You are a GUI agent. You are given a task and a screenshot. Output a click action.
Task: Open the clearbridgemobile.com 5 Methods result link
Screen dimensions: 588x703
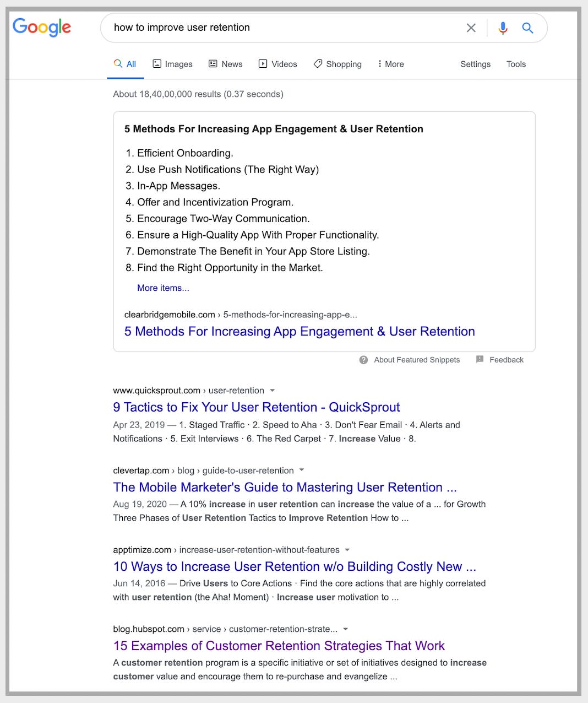click(x=300, y=331)
